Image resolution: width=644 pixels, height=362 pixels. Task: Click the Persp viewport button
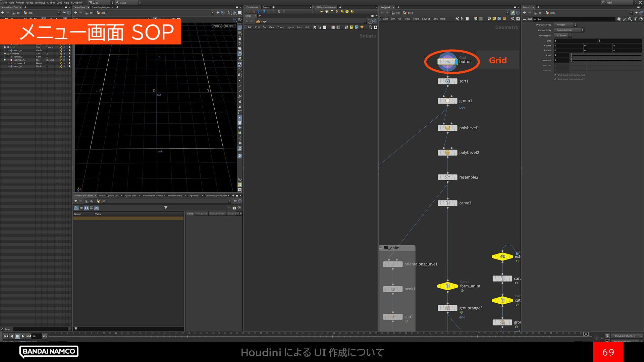217,26
